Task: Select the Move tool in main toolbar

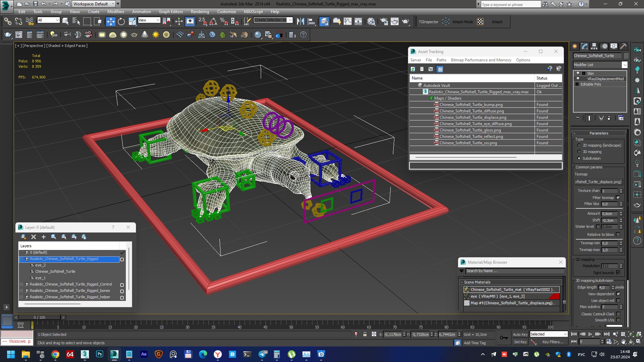Action: pyautogui.click(x=110, y=22)
